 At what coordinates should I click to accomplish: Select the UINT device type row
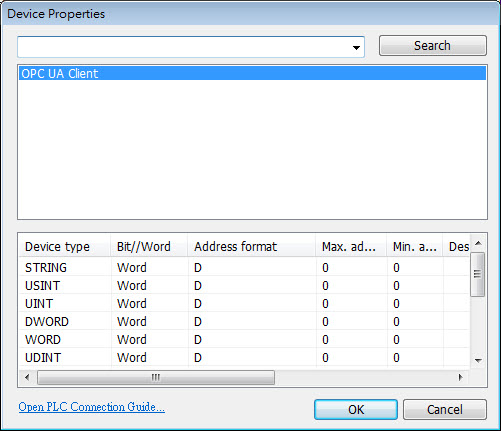point(244,303)
